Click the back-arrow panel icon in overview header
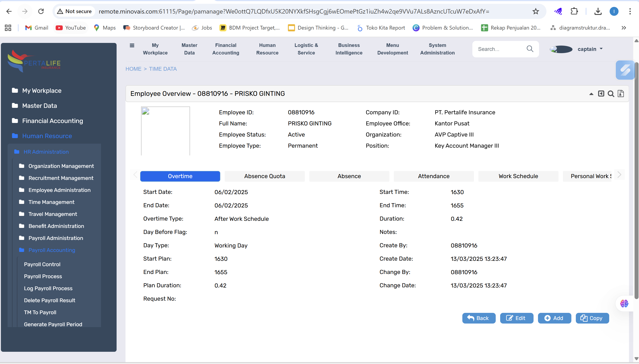 click(601, 94)
